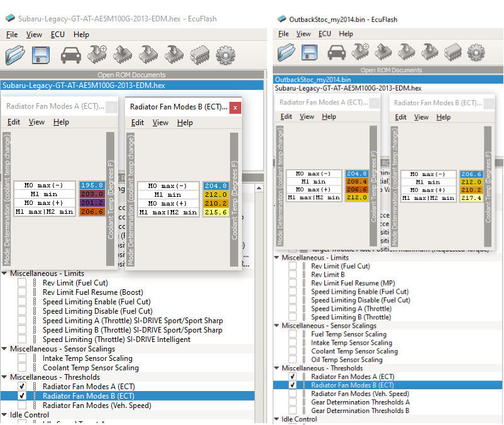Click stacked chips icon in Subaru-Legacy window toolbar
Viewport: 504px width, 425px height.
click(x=199, y=55)
